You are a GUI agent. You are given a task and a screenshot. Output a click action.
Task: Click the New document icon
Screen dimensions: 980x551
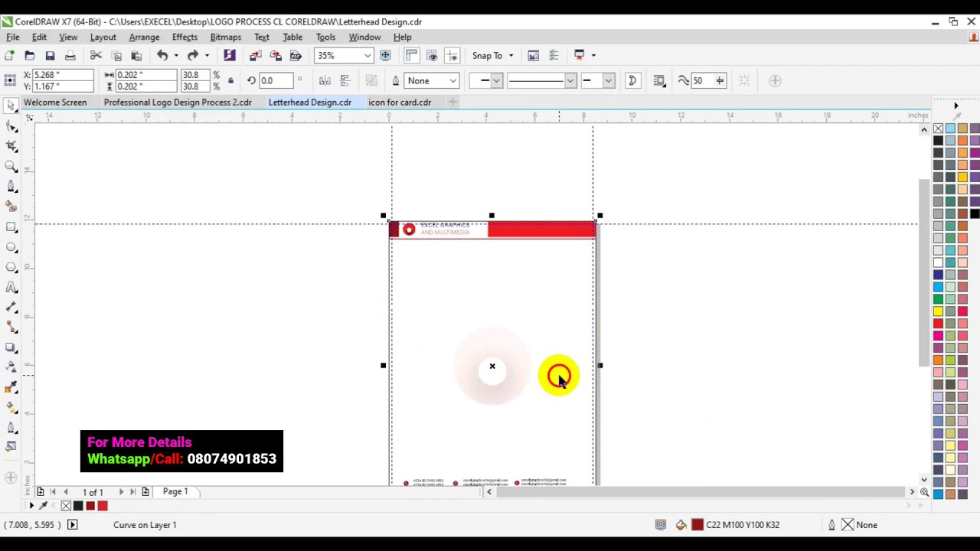click(9, 55)
